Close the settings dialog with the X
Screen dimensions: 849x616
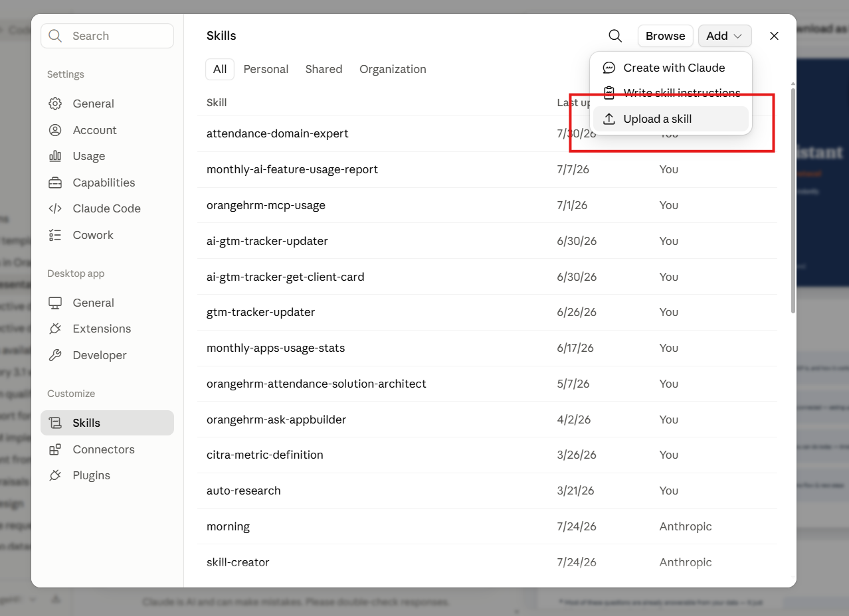[x=774, y=36]
